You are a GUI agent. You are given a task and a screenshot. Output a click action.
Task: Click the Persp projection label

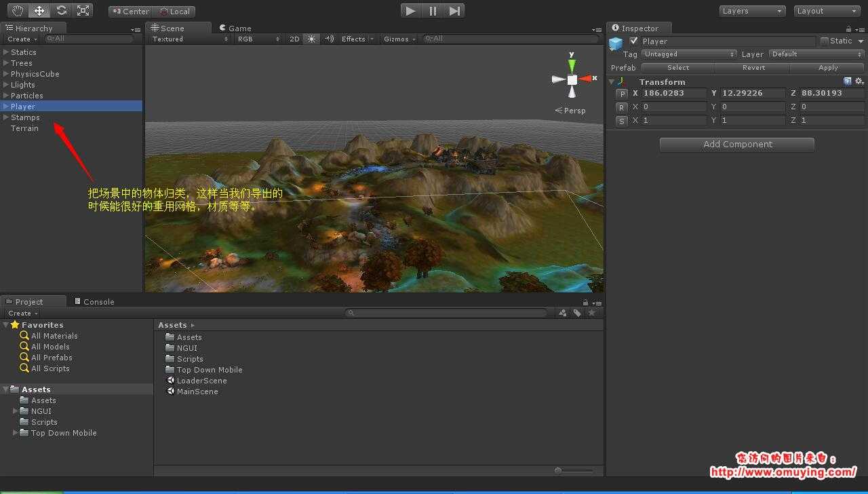(570, 110)
